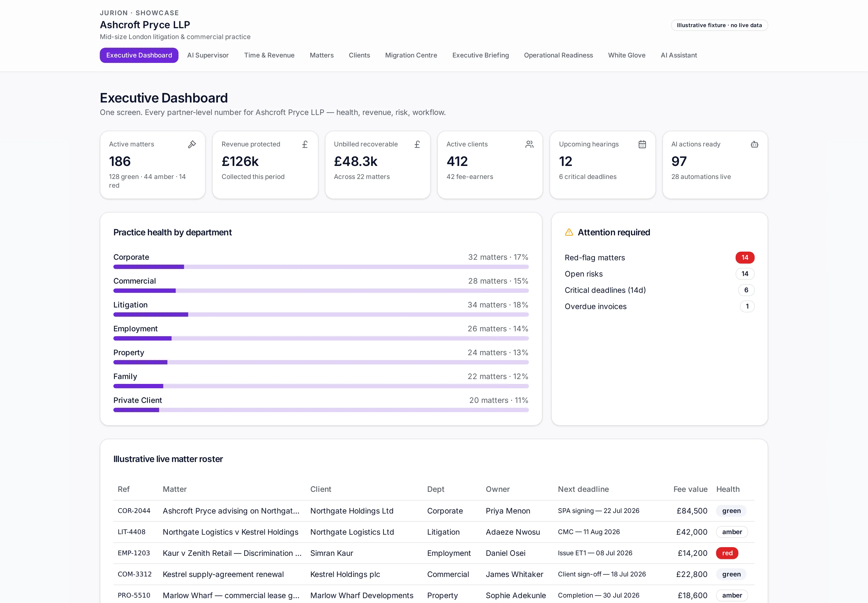The image size is (868, 603).
Task: Open the White Glove tab
Action: [x=627, y=55]
